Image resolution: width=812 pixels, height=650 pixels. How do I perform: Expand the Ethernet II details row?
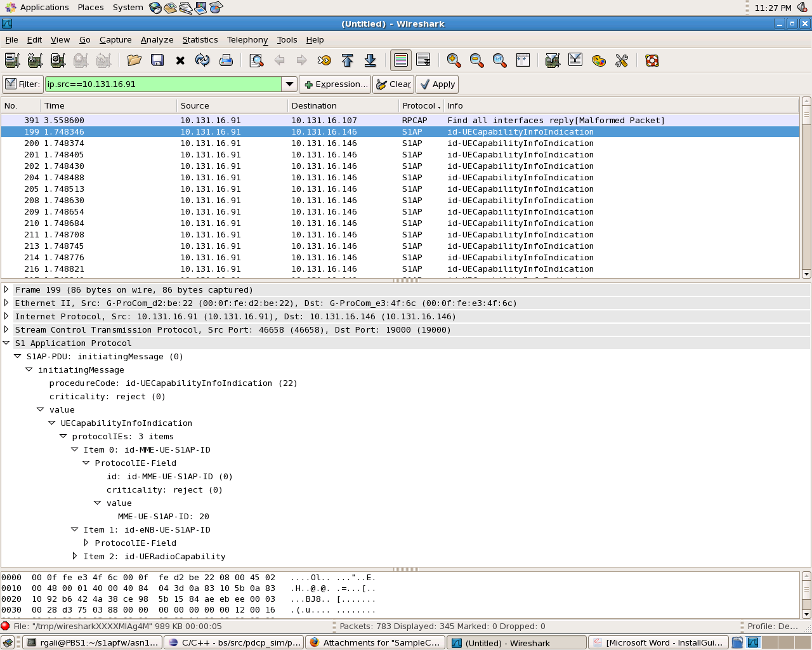6,303
